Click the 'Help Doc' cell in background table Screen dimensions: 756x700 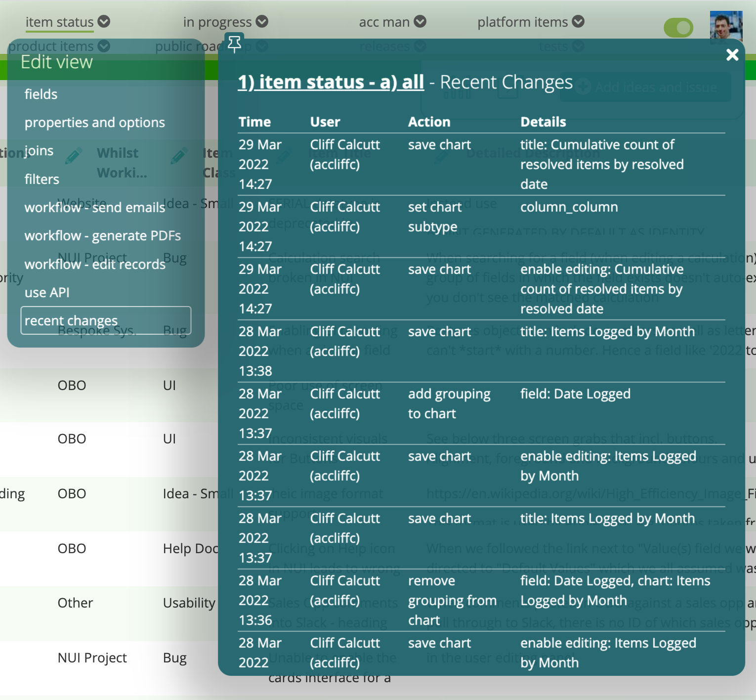[x=191, y=549]
